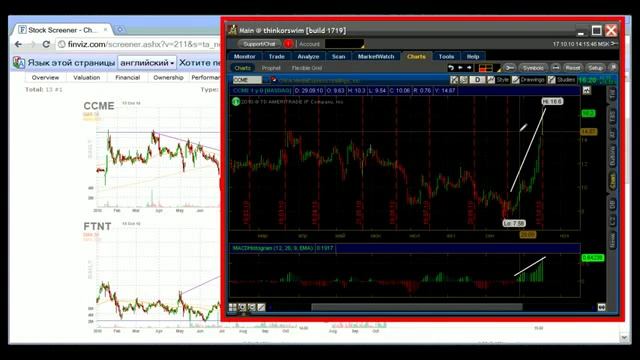
Task: Open the Drawings menu
Action: point(528,80)
